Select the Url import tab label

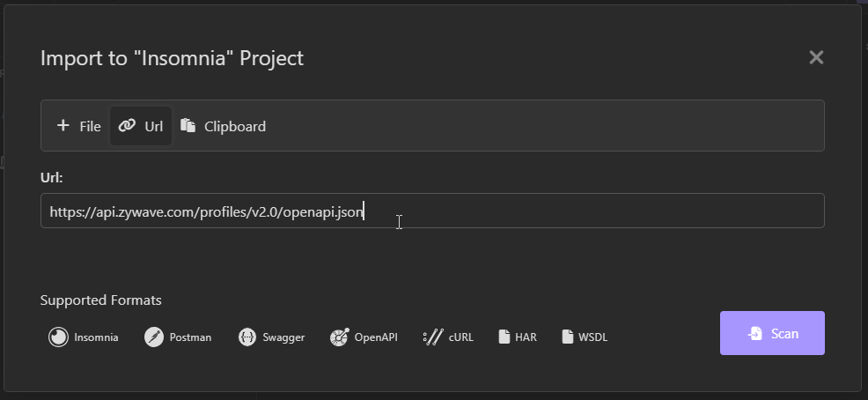(154, 126)
